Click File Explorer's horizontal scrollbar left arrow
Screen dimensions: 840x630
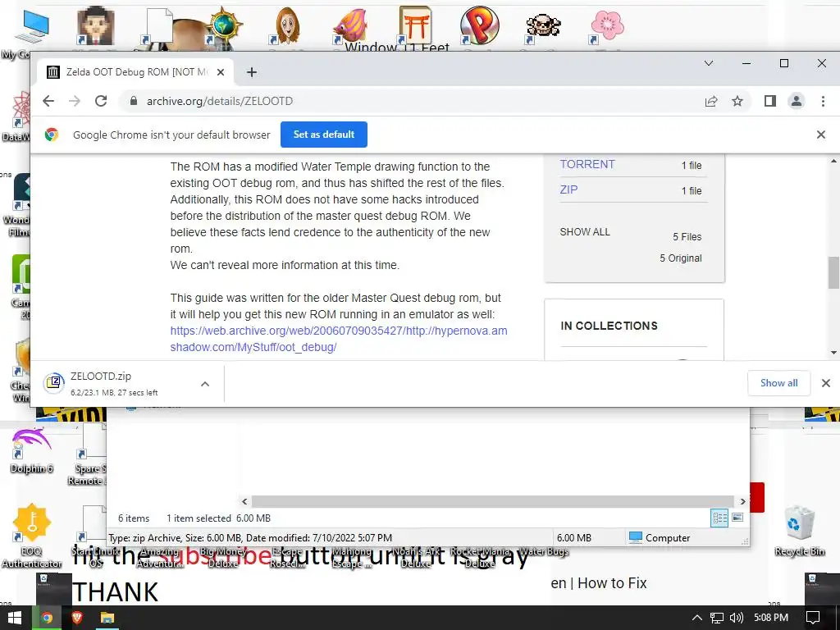click(x=244, y=502)
